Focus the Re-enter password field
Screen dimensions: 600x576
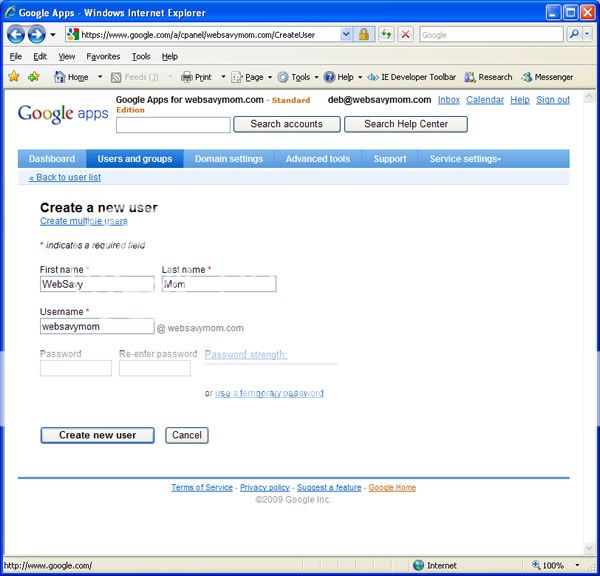tap(155, 368)
